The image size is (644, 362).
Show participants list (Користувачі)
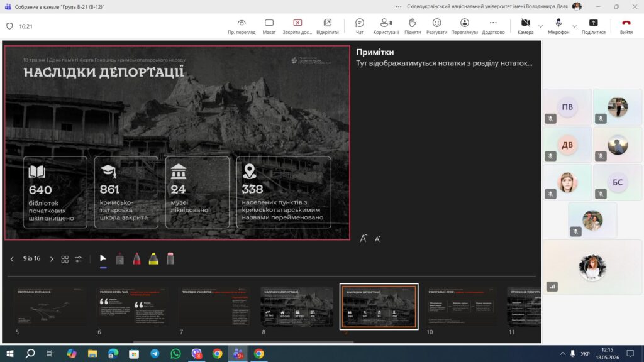[x=386, y=26]
